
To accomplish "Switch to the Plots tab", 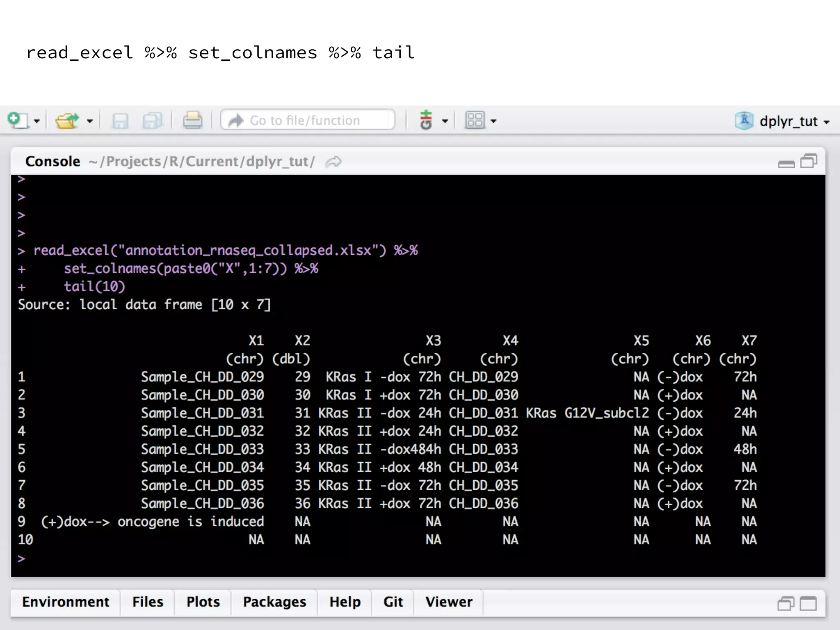I will tap(203, 602).
